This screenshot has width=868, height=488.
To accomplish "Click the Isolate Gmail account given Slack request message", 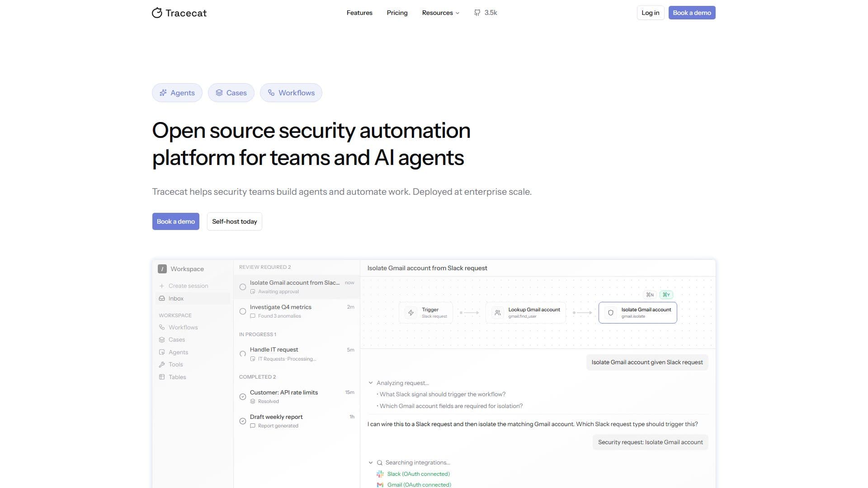I will pyautogui.click(x=647, y=362).
